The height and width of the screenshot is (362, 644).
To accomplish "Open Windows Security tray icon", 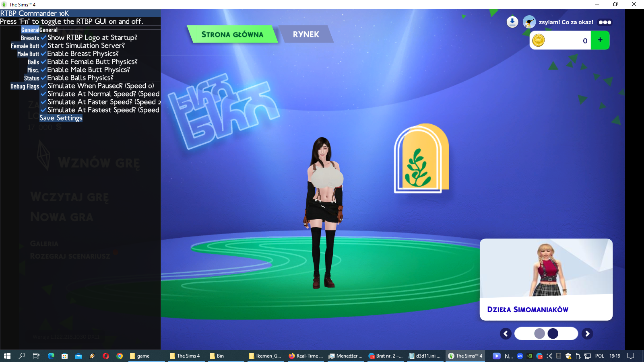I will point(568,356).
